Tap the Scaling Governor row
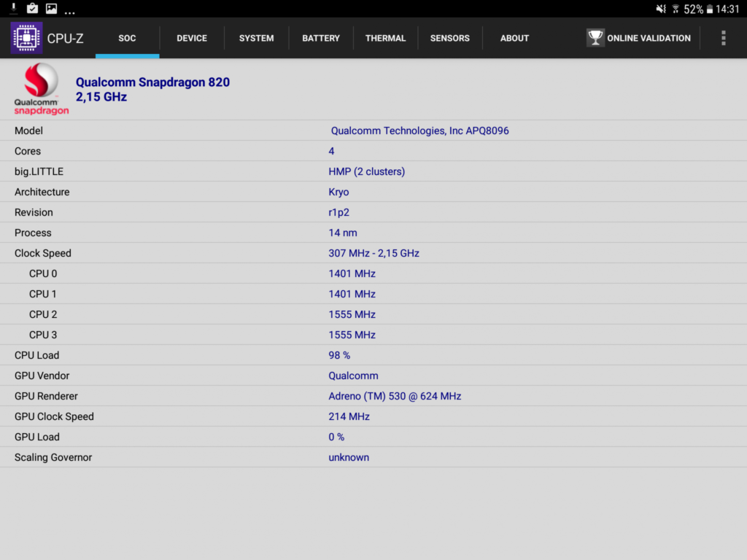Viewport: 747px width, 560px height. [x=373, y=457]
